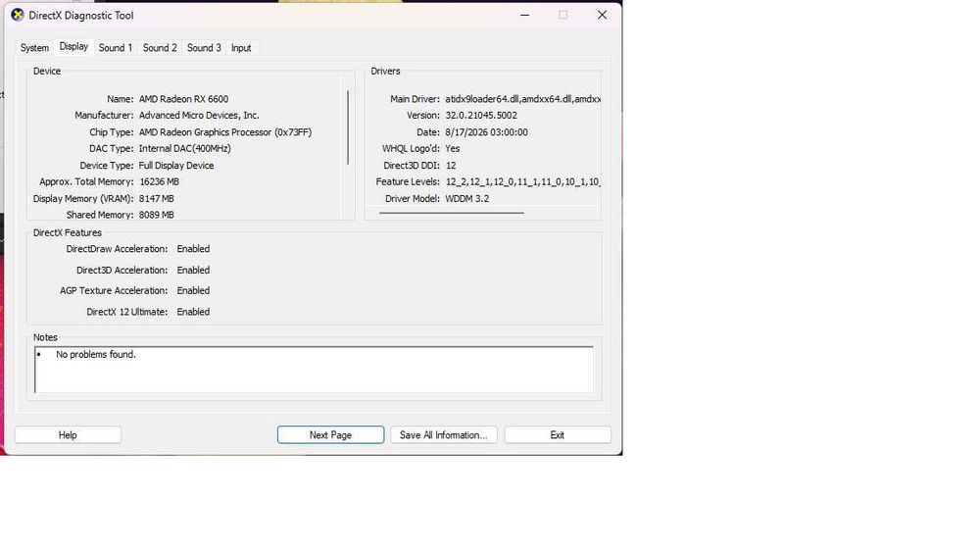Image resolution: width=980 pixels, height=552 pixels.
Task: Click driver model value 'WDDM 3.2'
Action: pos(467,199)
